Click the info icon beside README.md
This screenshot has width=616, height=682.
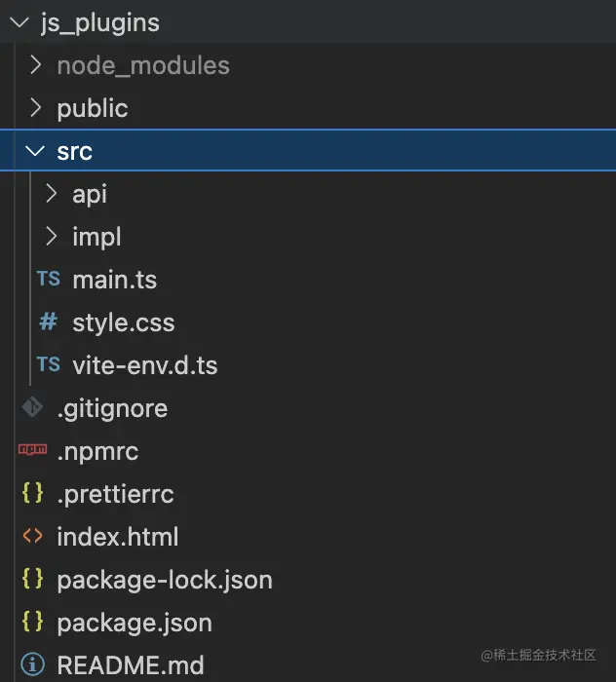pos(32,665)
